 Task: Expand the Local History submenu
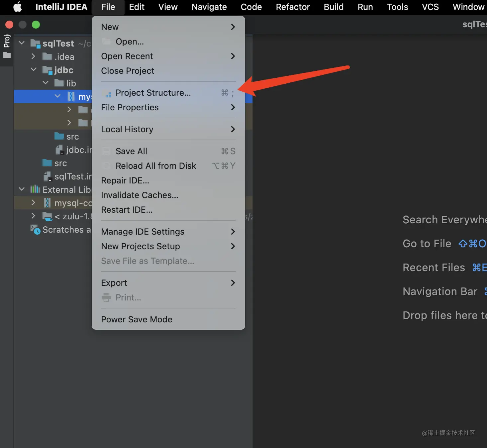point(168,129)
